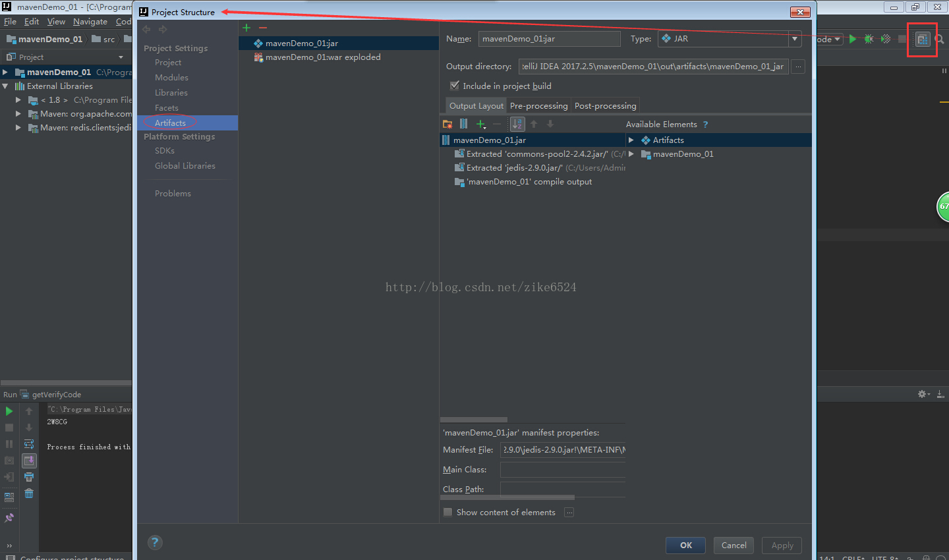Start debugging from main toolbar
This screenshot has height=560, width=949.
coord(869,39)
